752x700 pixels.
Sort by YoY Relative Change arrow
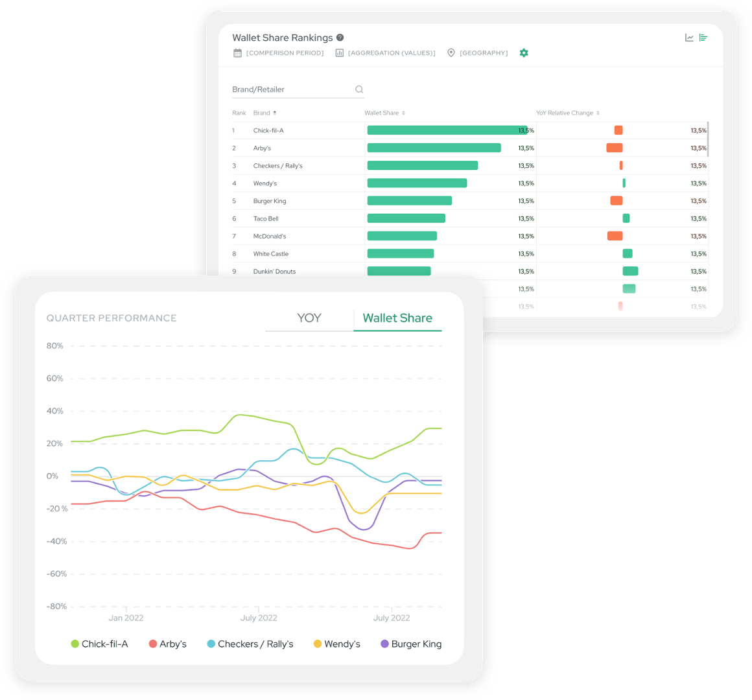(x=598, y=113)
